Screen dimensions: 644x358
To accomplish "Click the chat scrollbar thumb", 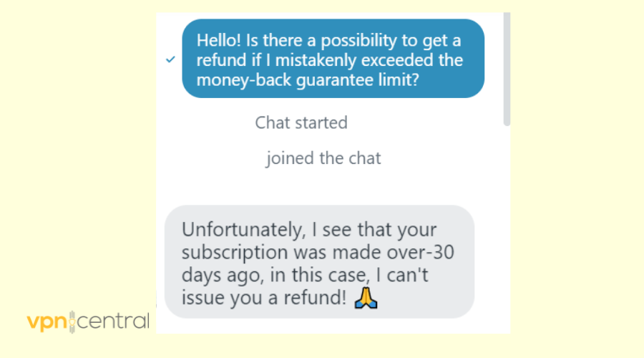I will click(507, 68).
